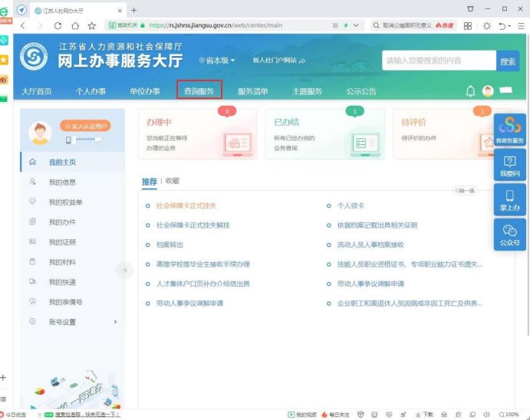Open the 掌上办 floating button
530x420 pixels.
coord(510,200)
